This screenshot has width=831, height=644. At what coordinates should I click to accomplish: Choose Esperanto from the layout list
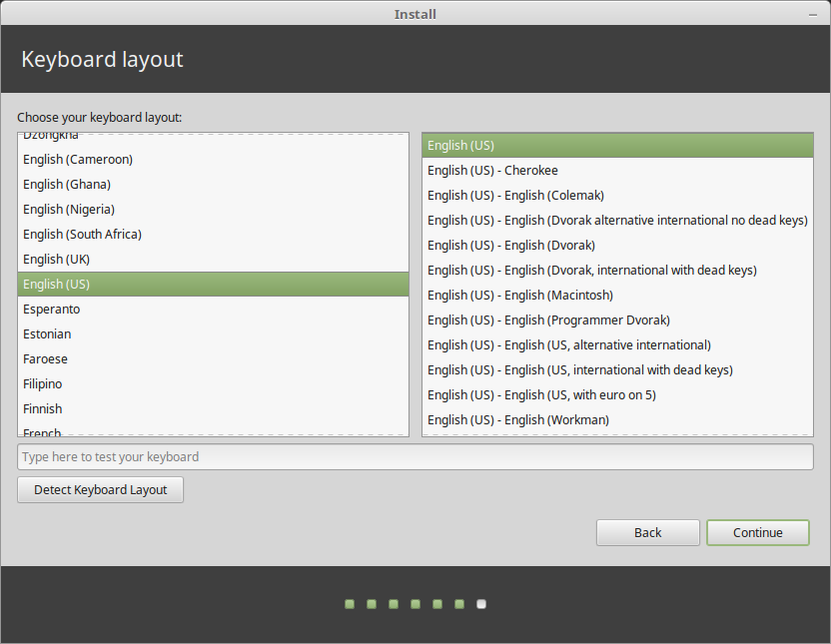click(213, 310)
